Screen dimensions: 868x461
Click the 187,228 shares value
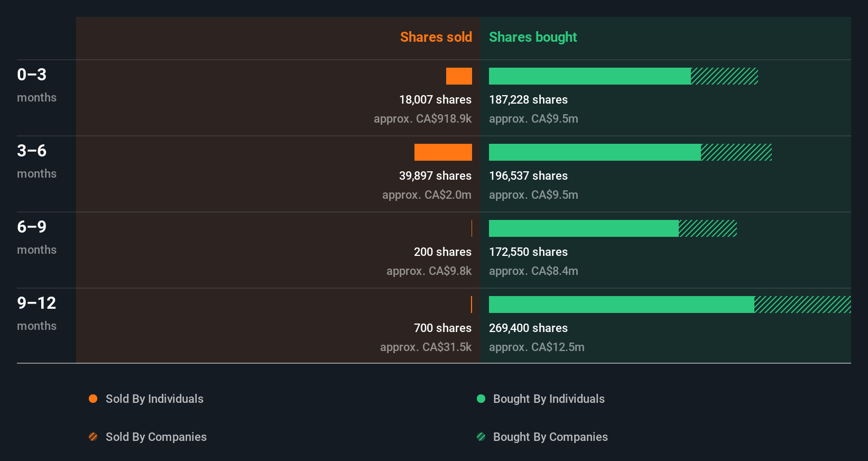(528, 99)
